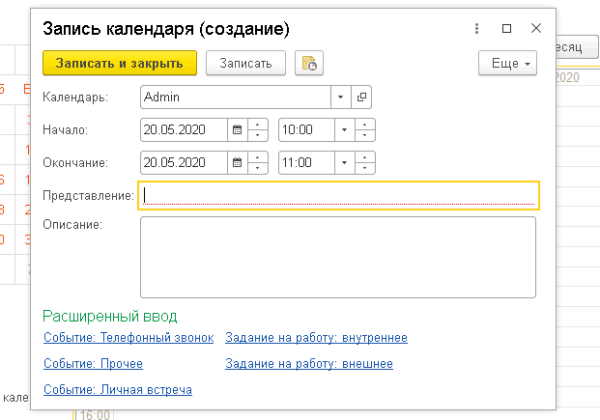The image size is (600, 420).
Task: Open the Admin calendar via the open-form icon
Action: click(x=361, y=97)
